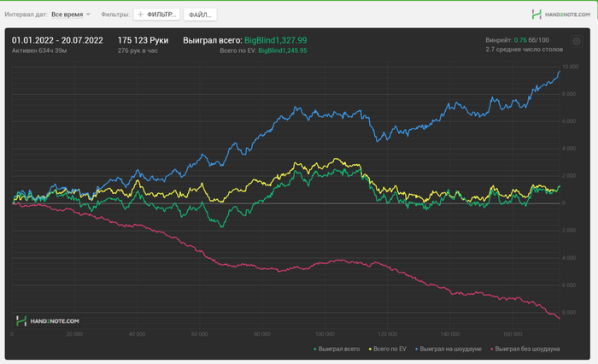Image resolution: width=598 pixels, height=364 pixels.
Task: Click the '10 000' y-axis label
Action: click(x=570, y=67)
